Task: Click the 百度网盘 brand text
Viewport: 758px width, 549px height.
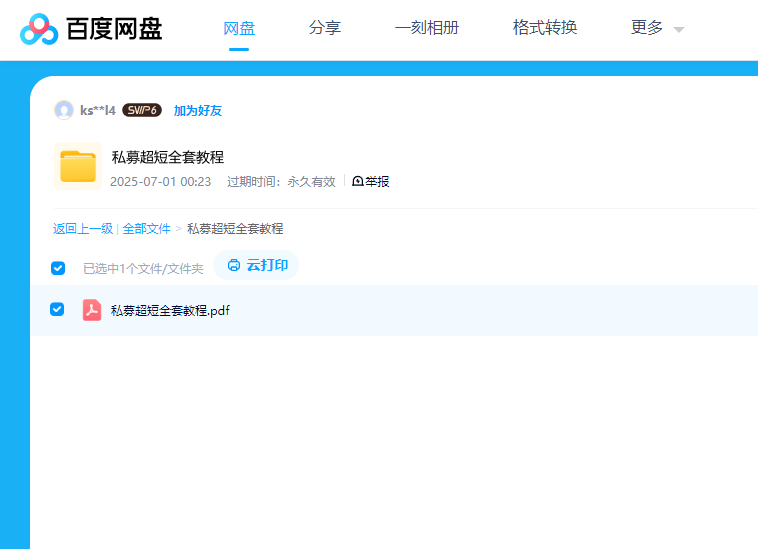Action: point(114,29)
